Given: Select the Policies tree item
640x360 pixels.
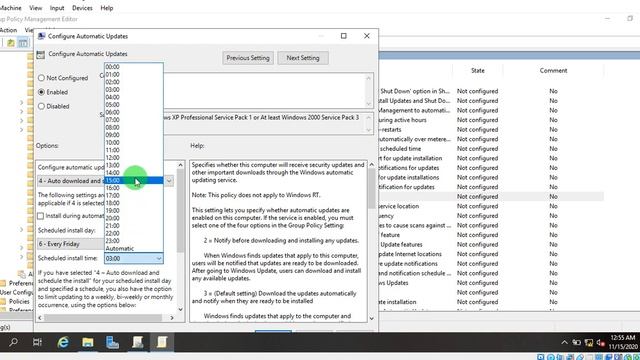Looking at the screenshot, I should 19,302.
